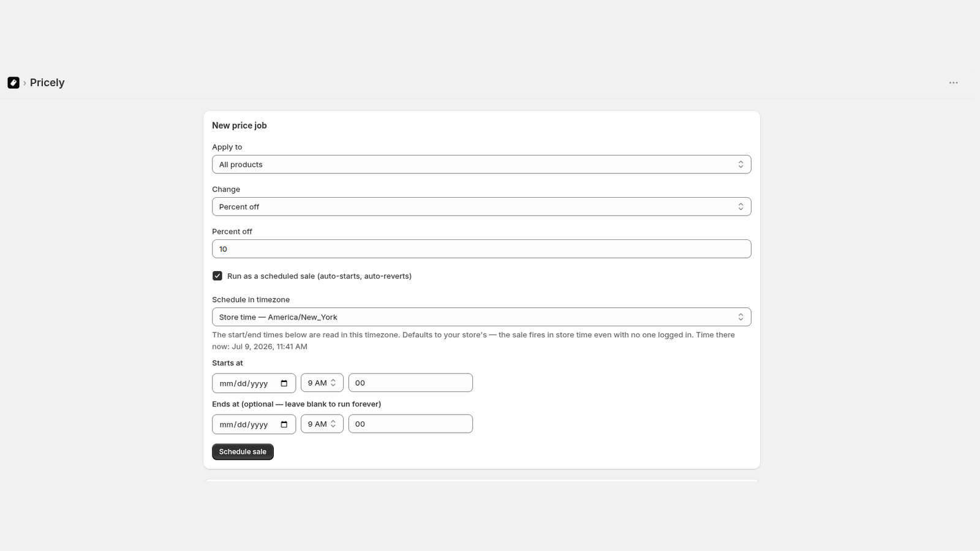Open Store time America/New_York timezone dropdown

(481, 317)
